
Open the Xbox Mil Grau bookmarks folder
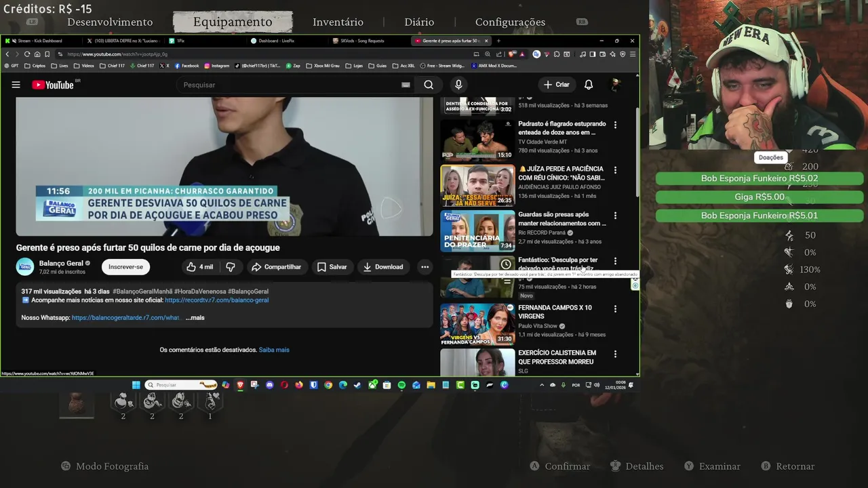pos(323,66)
